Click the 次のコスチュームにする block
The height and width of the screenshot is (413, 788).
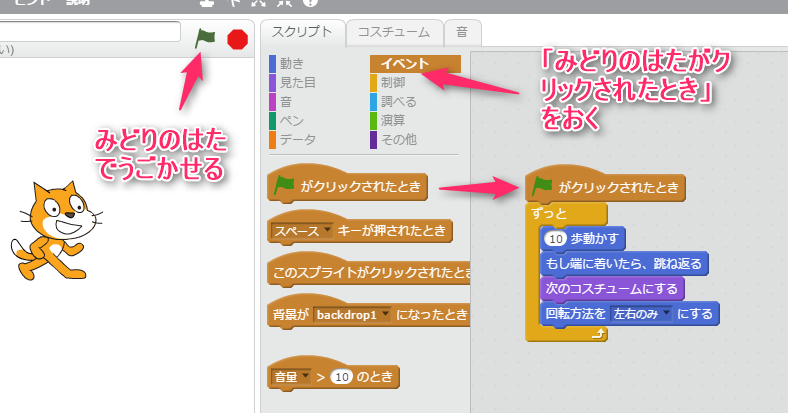click(x=612, y=289)
